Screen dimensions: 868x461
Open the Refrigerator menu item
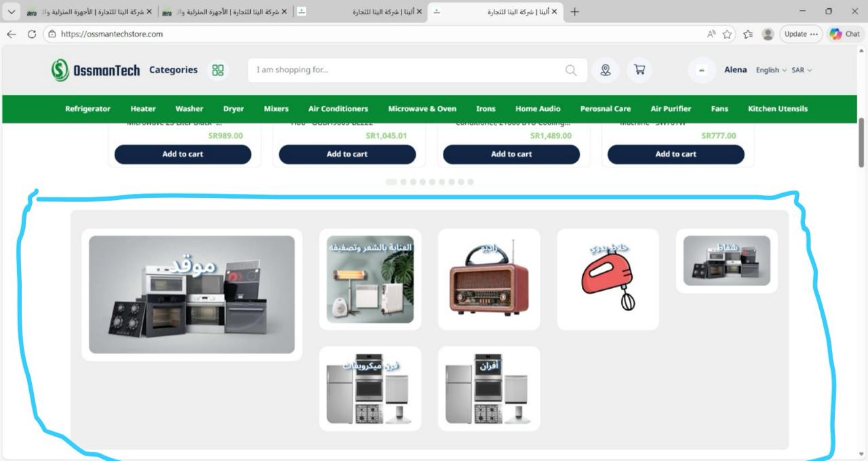click(87, 108)
